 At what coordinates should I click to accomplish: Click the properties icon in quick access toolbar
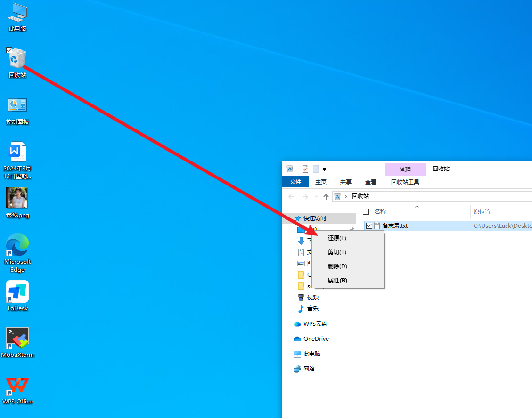click(305, 169)
